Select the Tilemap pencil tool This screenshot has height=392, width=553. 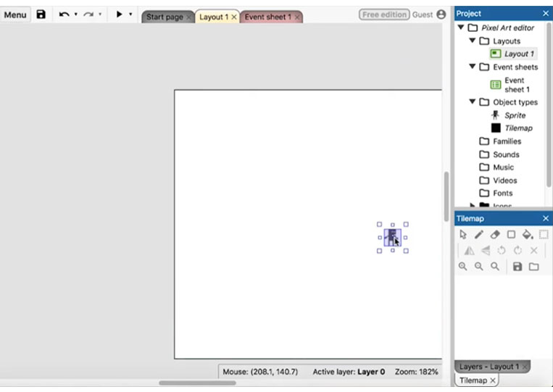coord(479,235)
